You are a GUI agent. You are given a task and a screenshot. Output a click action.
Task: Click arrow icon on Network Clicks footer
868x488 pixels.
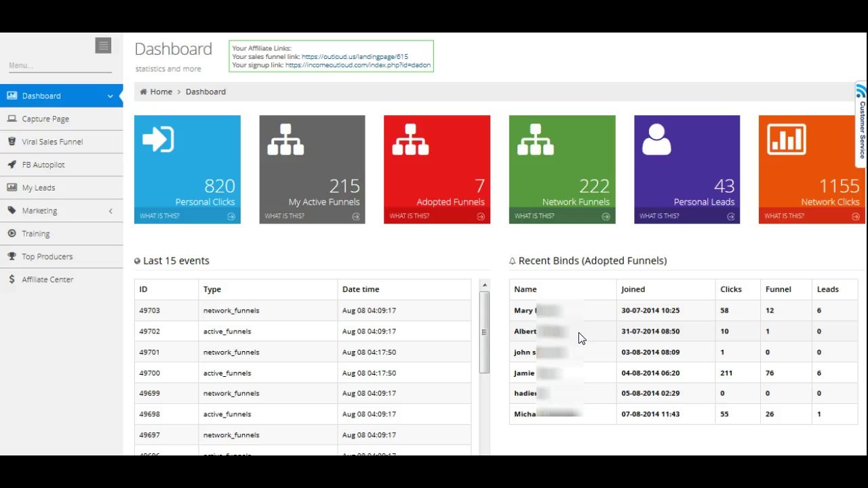click(856, 216)
